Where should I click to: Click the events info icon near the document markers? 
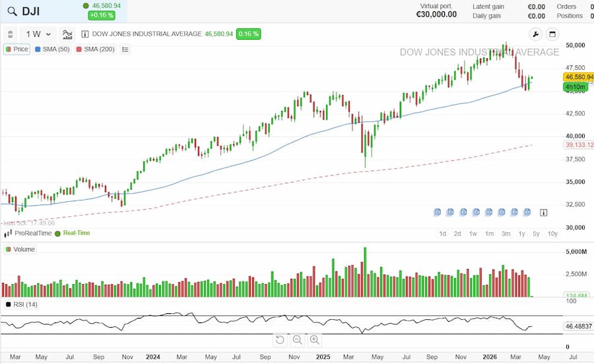click(x=543, y=212)
